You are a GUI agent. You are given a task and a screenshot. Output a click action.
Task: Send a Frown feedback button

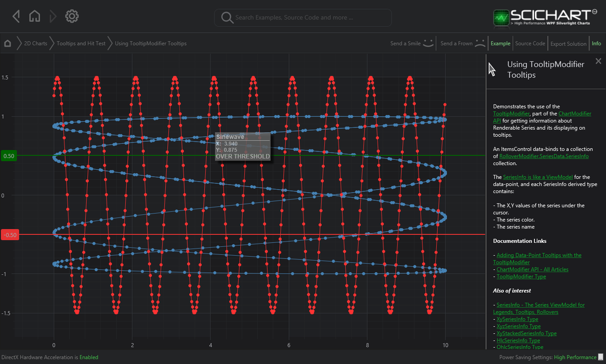tap(457, 43)
